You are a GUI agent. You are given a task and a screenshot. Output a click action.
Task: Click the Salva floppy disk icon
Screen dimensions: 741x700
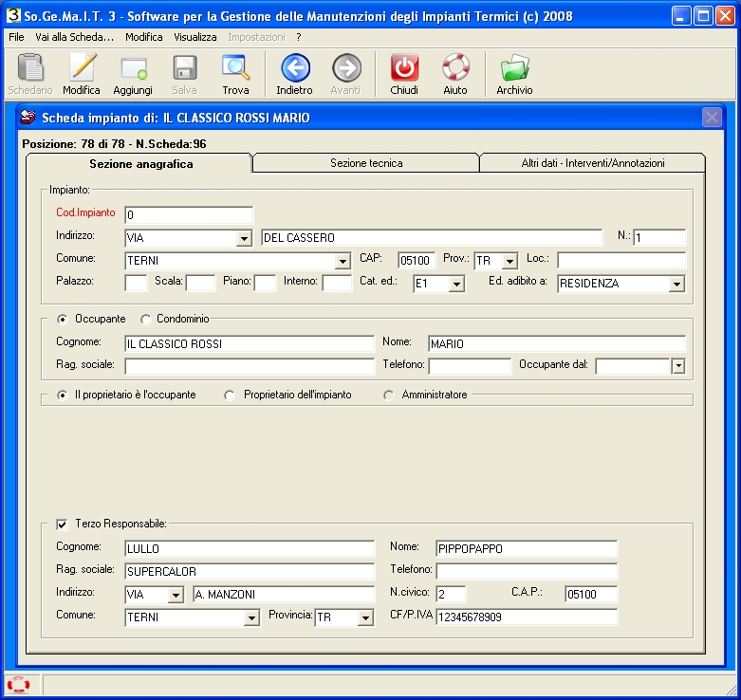pos(184,67)
